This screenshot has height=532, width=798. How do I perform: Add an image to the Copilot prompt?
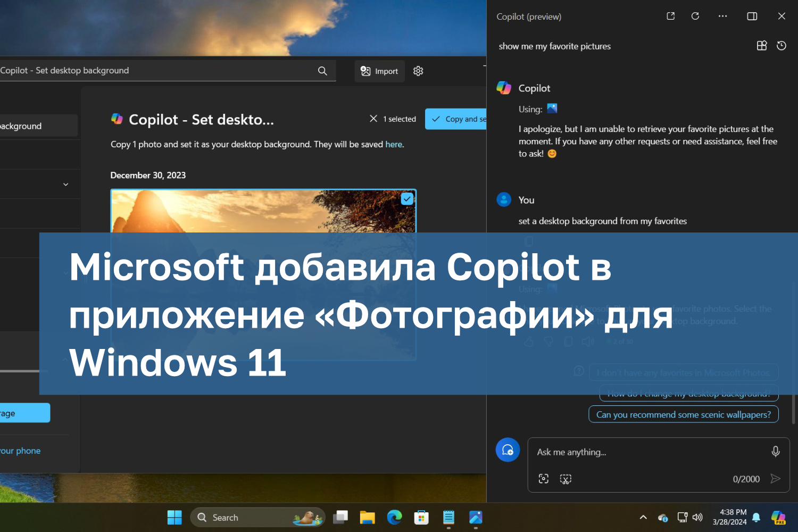click(x=544, y=479)
